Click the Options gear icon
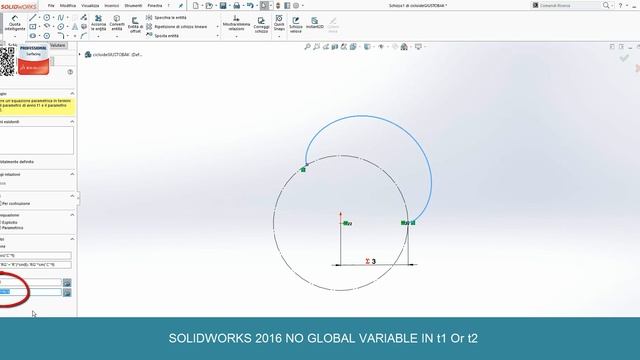Screen dimensions: 640x360 (x=296, y=6)
